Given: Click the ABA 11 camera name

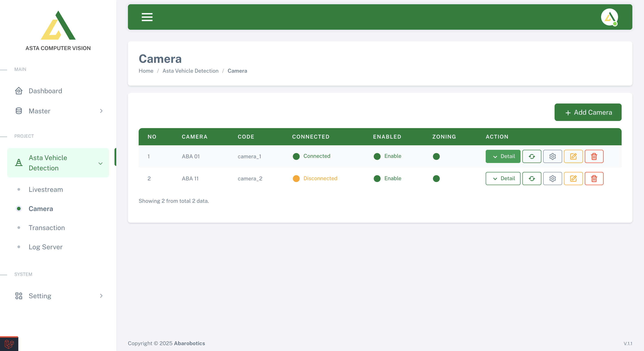Looking at the screenshot, I should pyautogui.click(x=190, y=178).
